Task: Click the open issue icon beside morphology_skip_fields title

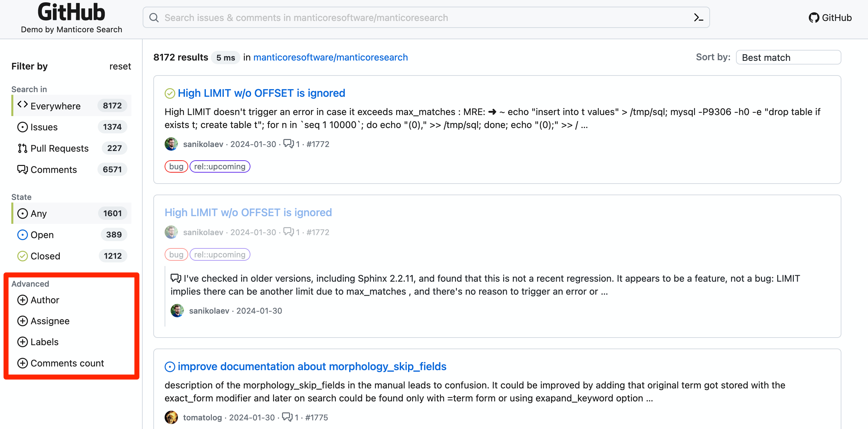Action: point(170,367)
